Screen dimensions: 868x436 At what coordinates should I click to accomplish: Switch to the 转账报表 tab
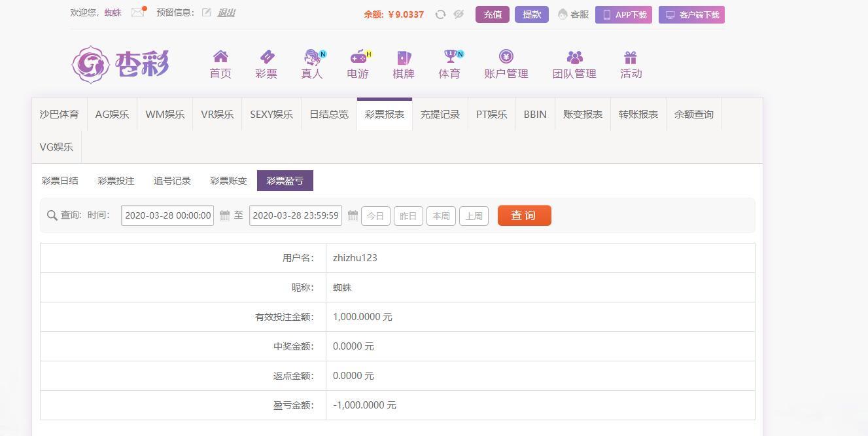tap(638, 114)
